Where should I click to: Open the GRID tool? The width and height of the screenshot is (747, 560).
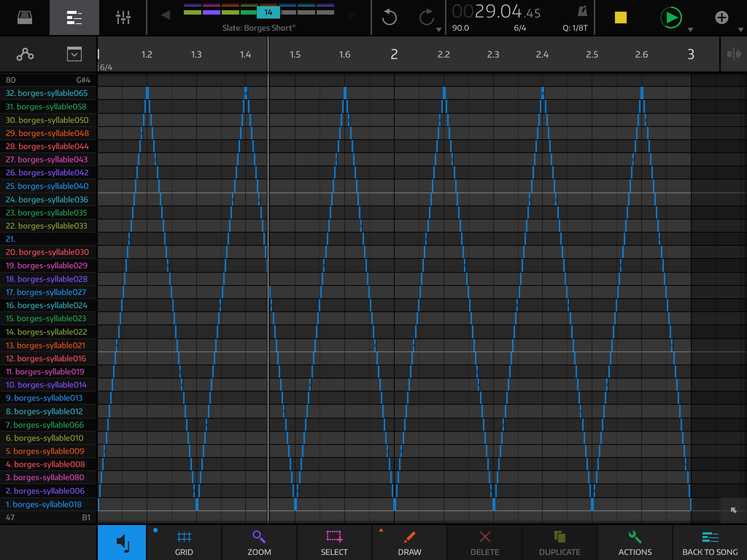coord(184,542)
